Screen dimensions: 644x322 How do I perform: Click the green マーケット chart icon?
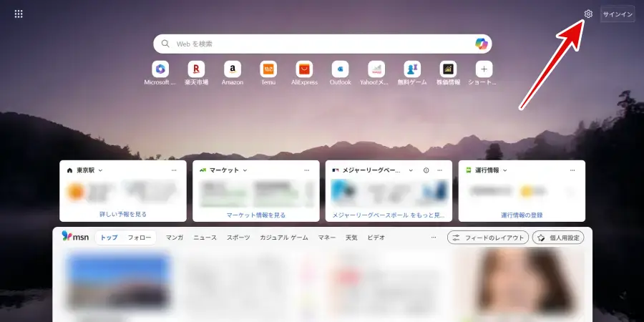(x=203, y=170)
